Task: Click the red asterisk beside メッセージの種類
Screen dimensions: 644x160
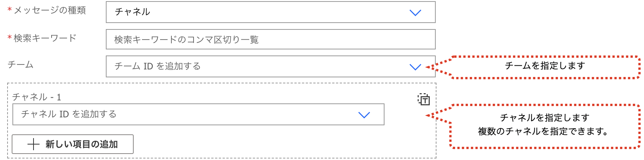Action: coord(10,9)
